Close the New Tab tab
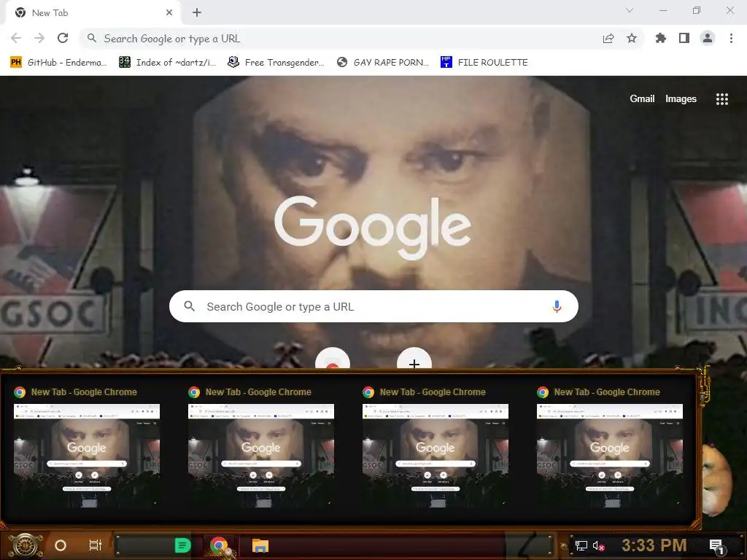This screenshot has height=560, width=747. point(169,13)
